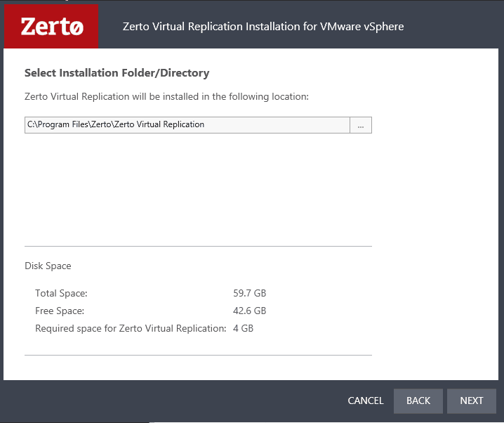Viewport: 504px width, 423px height.
Task: Click the dark header bar beside the title
Action: click(x=456, y=27)
